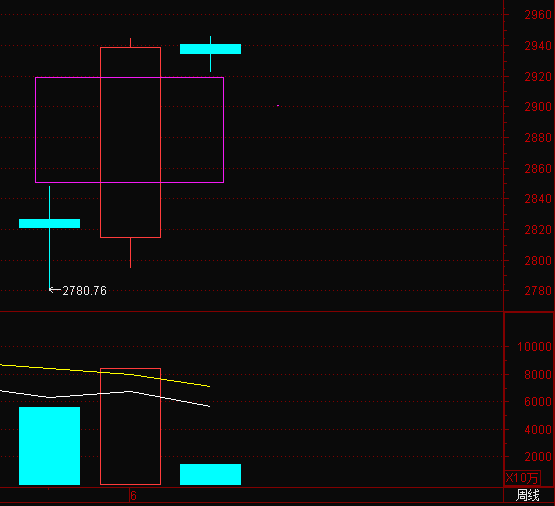The image size is (555, 506).
Task: Click the month 6 date marker
Action: click(133, 496)
